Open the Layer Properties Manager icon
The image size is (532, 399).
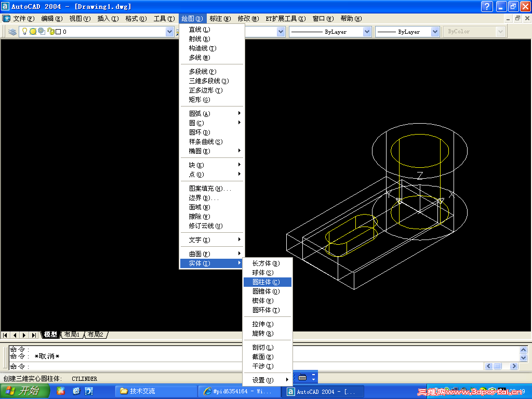pos(12,32)
